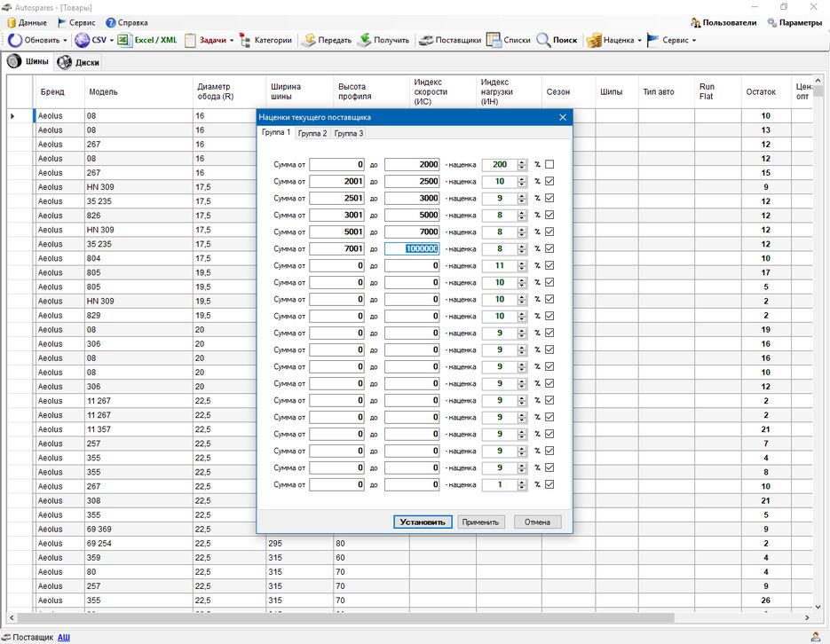Click the Передать send icon
The width and height of the screenshot is (830, 644).
tap(309, 40)
